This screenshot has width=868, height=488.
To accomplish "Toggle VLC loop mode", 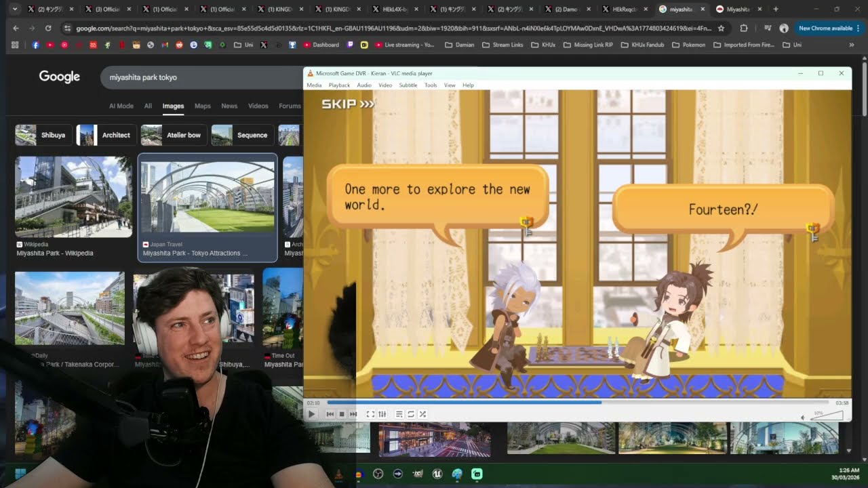I will coord(411,414).
